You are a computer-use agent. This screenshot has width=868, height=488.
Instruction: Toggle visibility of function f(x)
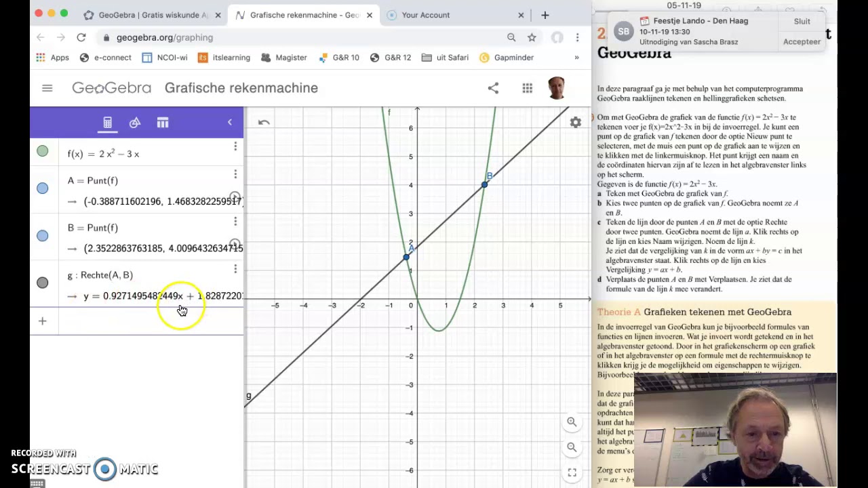coord(43,151)
